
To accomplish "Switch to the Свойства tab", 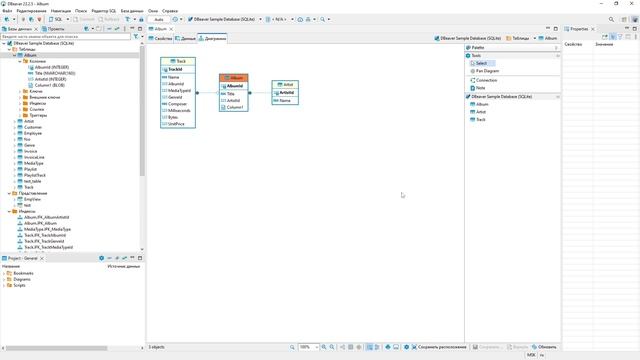I will click(160, 38).
